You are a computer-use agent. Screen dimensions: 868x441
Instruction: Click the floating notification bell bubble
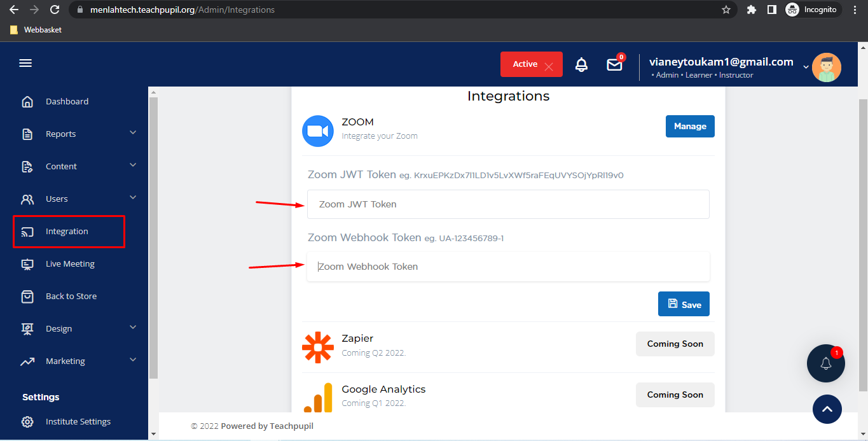tap(825, 363)
